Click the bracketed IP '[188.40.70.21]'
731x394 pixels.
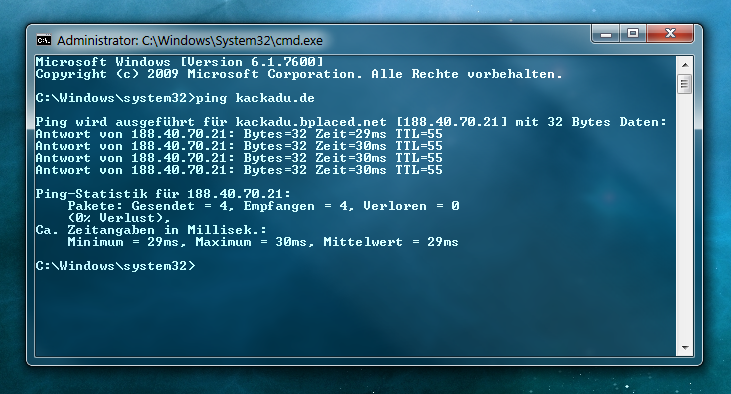pos(451,122)
